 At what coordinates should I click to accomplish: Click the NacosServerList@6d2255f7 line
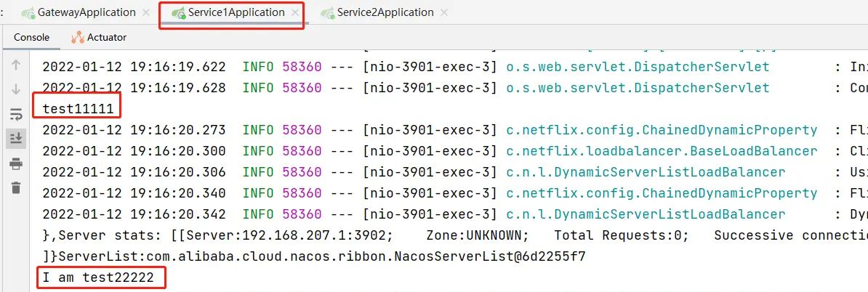coord(314,256)
